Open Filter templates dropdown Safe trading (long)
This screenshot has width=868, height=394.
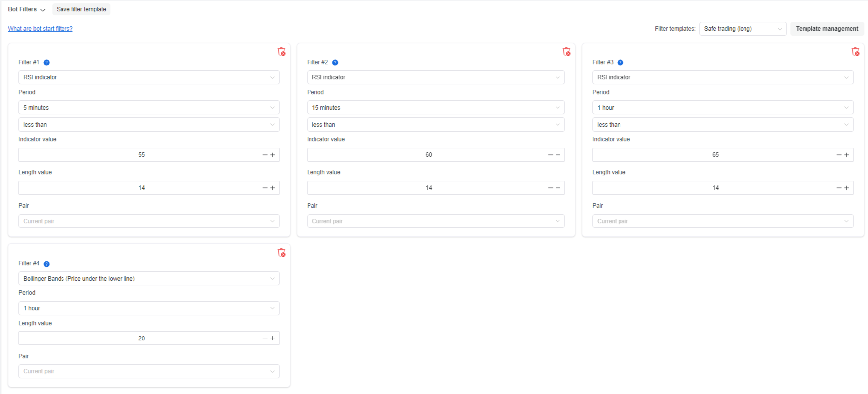pyautogui.click(x=743, y=29)
